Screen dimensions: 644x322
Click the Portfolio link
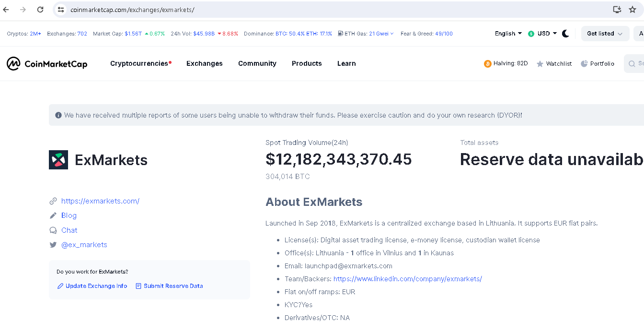coord(602,64)
